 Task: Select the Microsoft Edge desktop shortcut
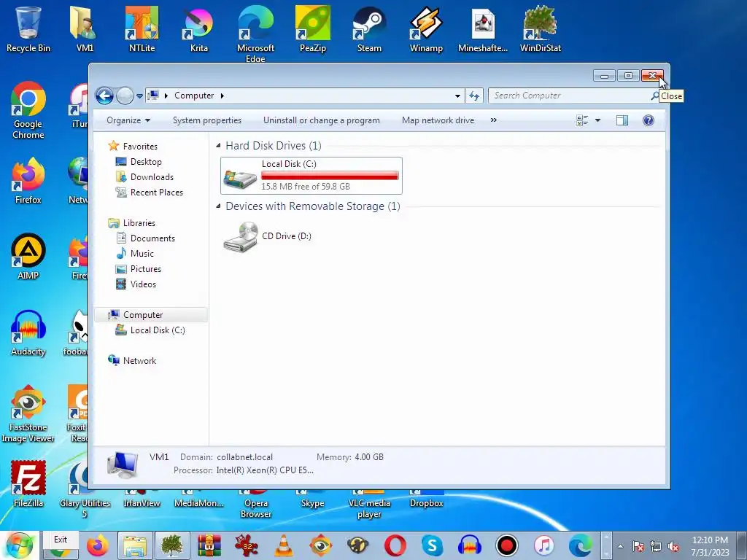(255, 34)
